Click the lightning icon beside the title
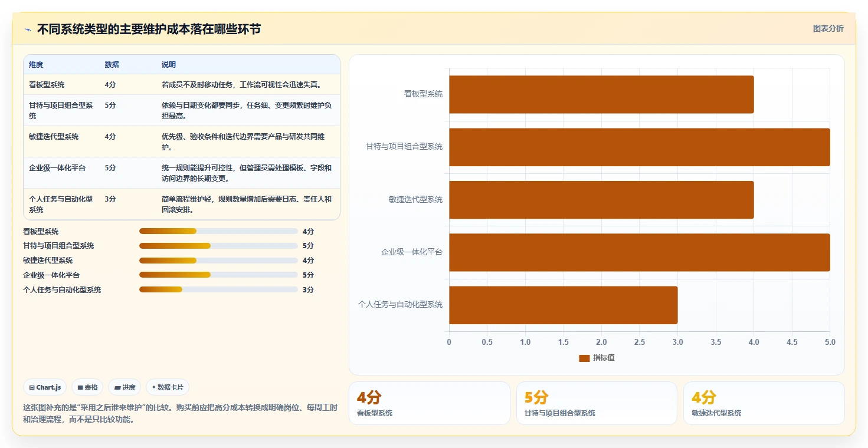 [28, 29]
